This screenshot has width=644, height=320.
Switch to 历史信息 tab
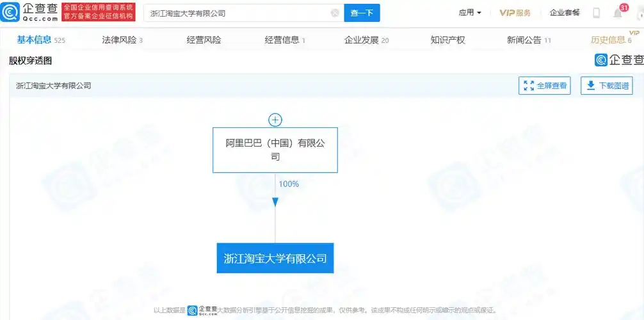point(611,40)
